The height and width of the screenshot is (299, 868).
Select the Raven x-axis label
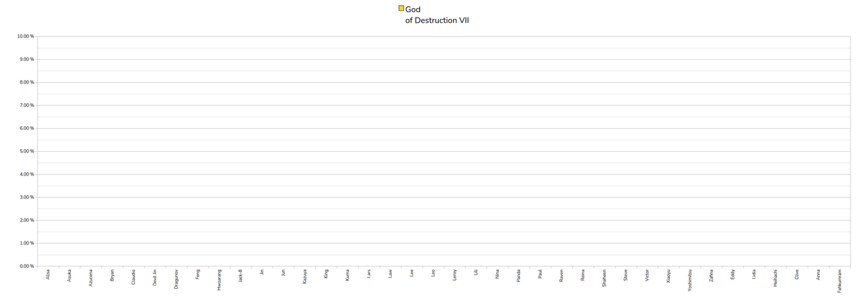pyautogui.click(x=561, y=275)
